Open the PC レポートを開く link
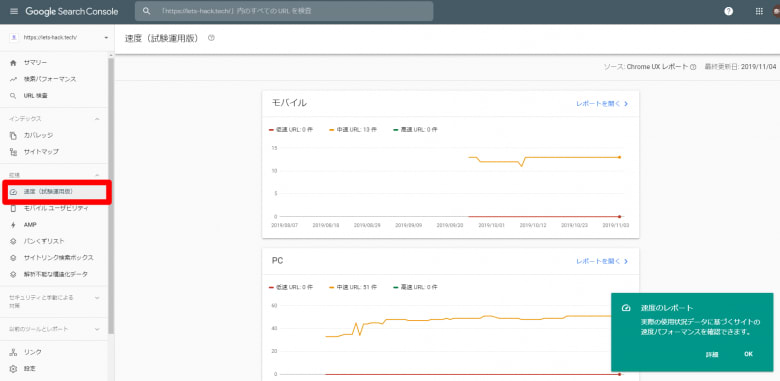The image size is (780, 381). [602, 261]
